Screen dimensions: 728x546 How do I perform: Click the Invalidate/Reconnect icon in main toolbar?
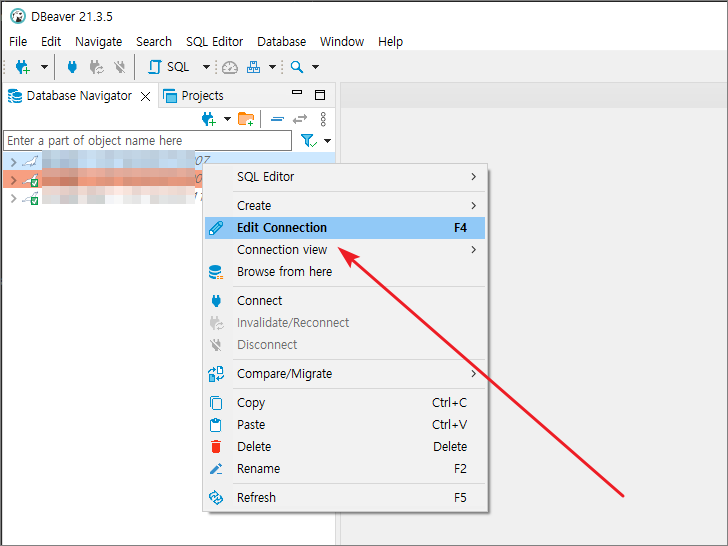tap(97, 67)
